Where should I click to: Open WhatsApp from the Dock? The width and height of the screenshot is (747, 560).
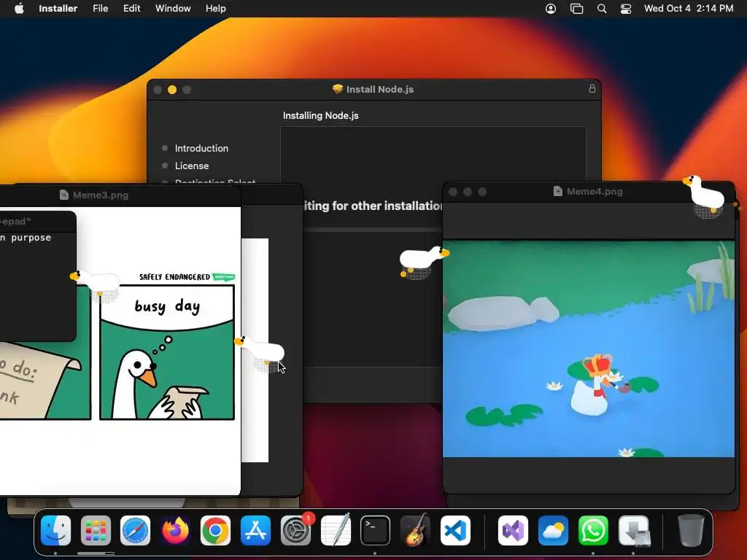pyautogui.click(x=593, y=531)
